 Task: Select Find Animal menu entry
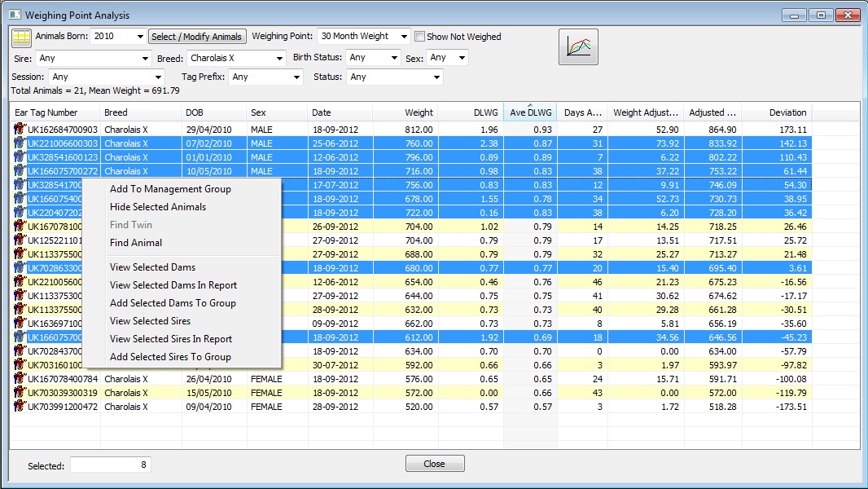tap(136, 243)
